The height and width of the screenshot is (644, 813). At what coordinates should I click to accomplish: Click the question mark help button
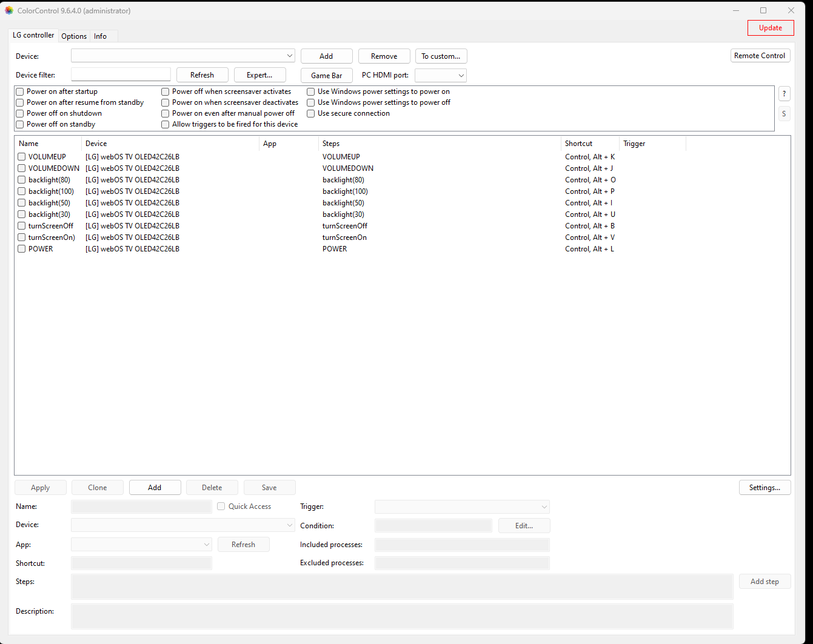[784, 93]
